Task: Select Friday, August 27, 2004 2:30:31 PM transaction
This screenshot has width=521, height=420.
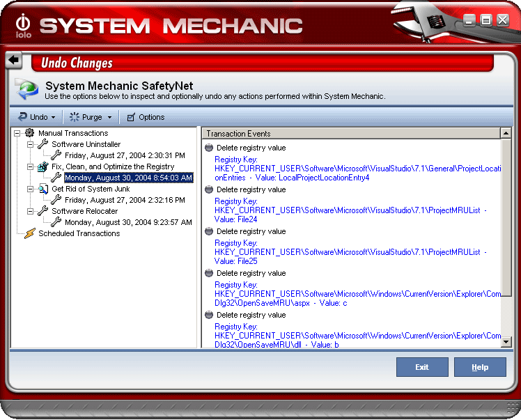Action: [x=125, y=155]
